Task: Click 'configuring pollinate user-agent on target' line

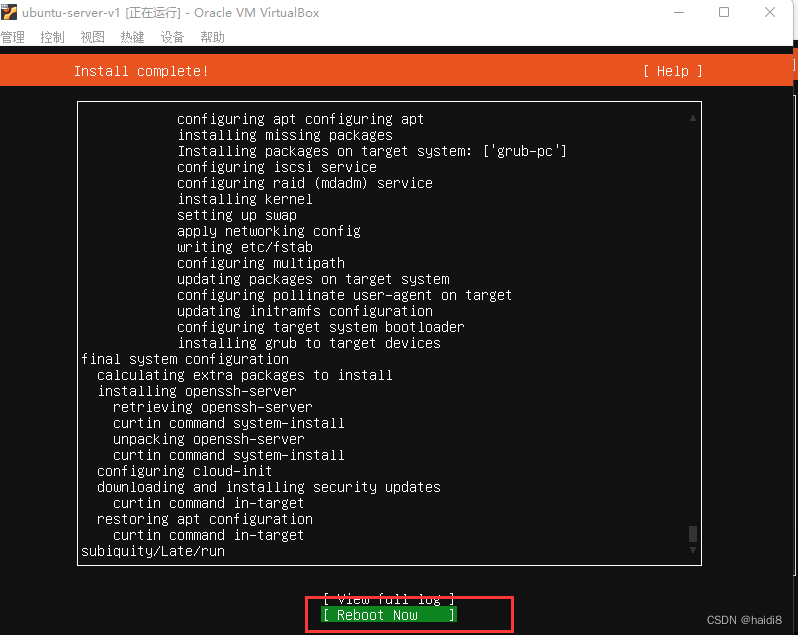Action: (345, 295)
